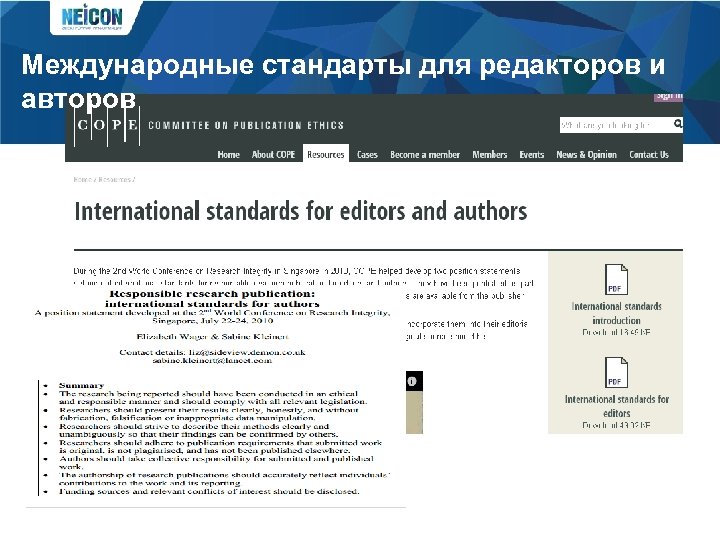Click the slide title Международные стандарты
This screenshot has height=540, width=720.
click(x=343, y=81)
